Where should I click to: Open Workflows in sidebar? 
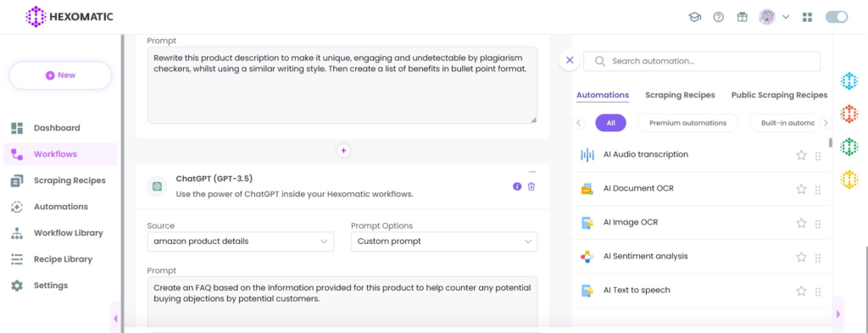click(60, 154)
